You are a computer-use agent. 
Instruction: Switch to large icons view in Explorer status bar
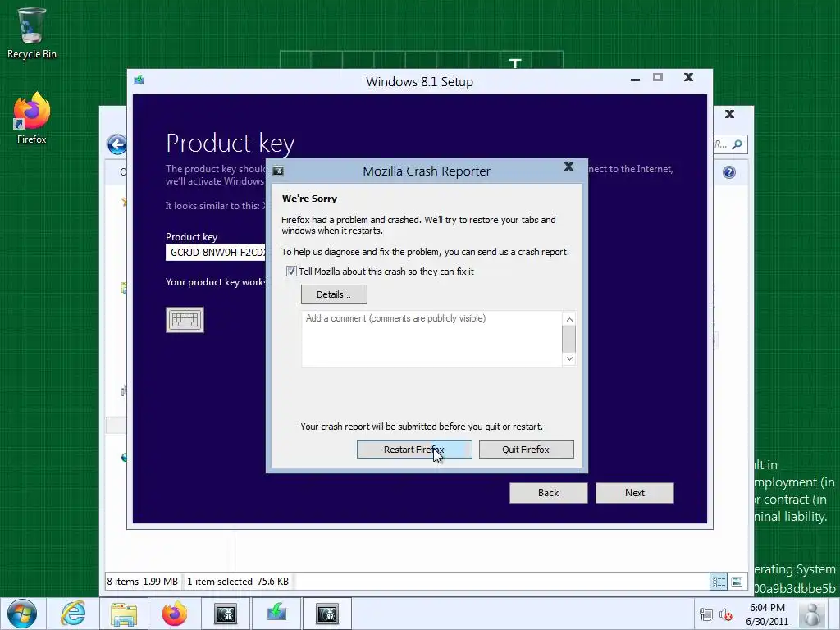(737, 582)
